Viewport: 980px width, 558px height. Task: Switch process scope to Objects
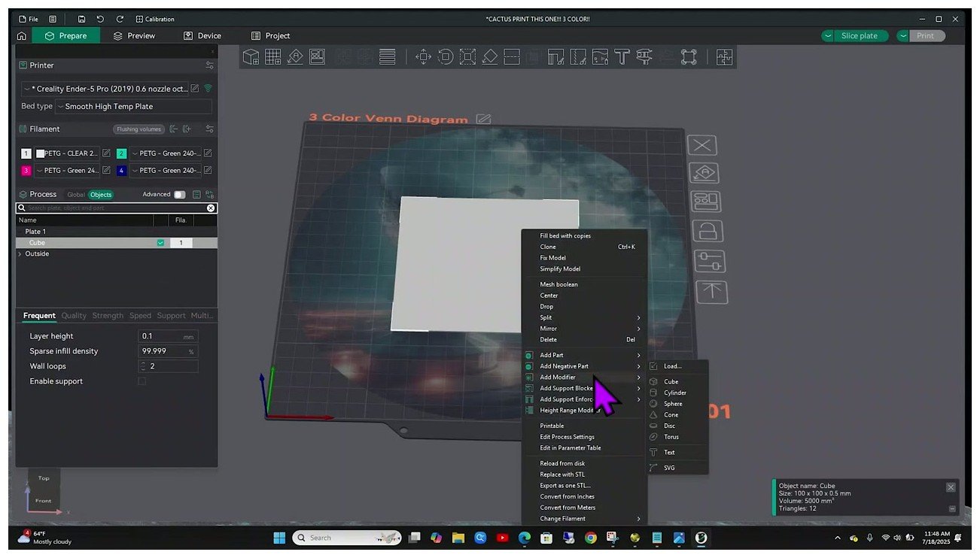pos(101,194)
